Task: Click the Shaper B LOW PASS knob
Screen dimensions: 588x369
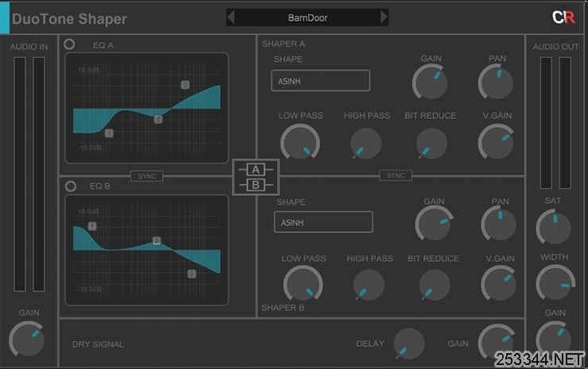Action: click(x=303, y=283)
